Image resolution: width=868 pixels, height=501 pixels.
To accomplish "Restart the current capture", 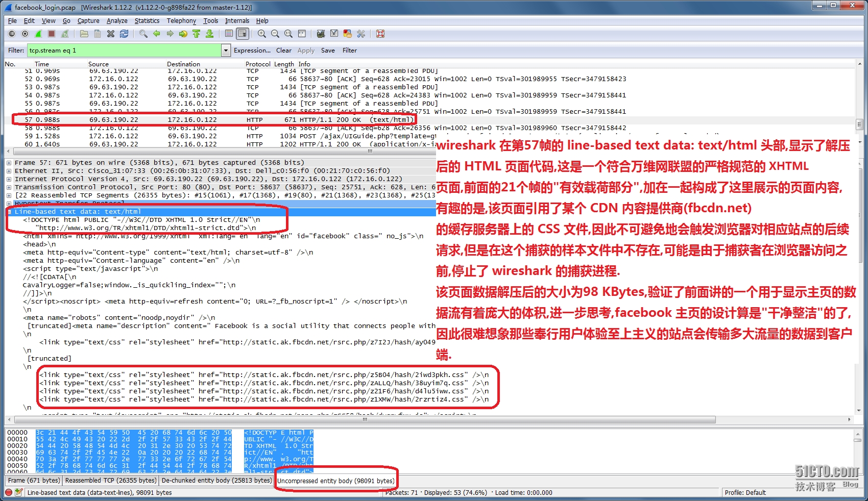I will pos(65,34).
